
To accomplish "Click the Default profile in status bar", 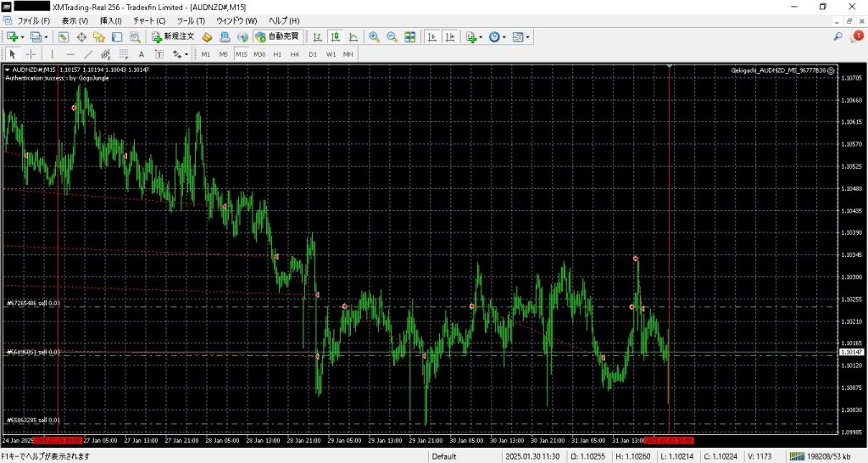I will tap(444, 456).
